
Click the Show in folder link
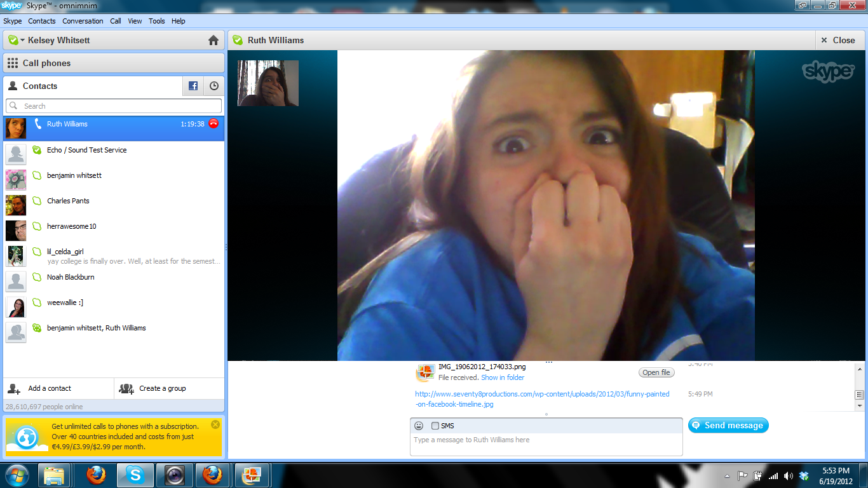[503, 377]
